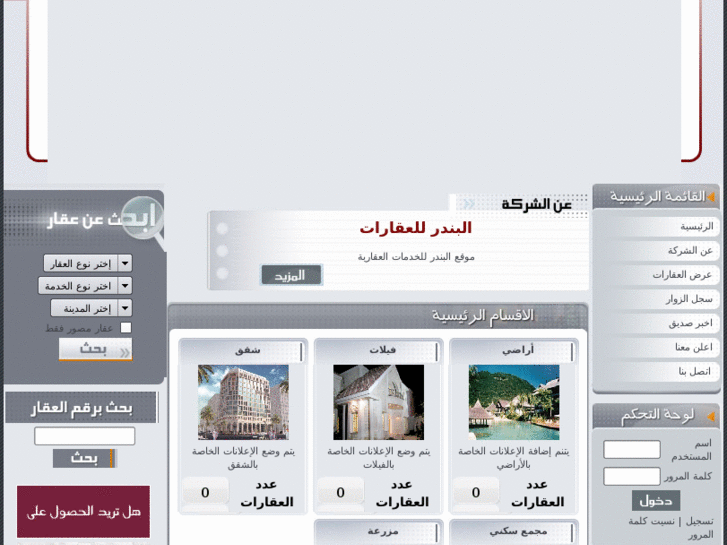The image size is (727, 545).
Task: Click the عن الشركة section heading
Action: tap(536, 204)
